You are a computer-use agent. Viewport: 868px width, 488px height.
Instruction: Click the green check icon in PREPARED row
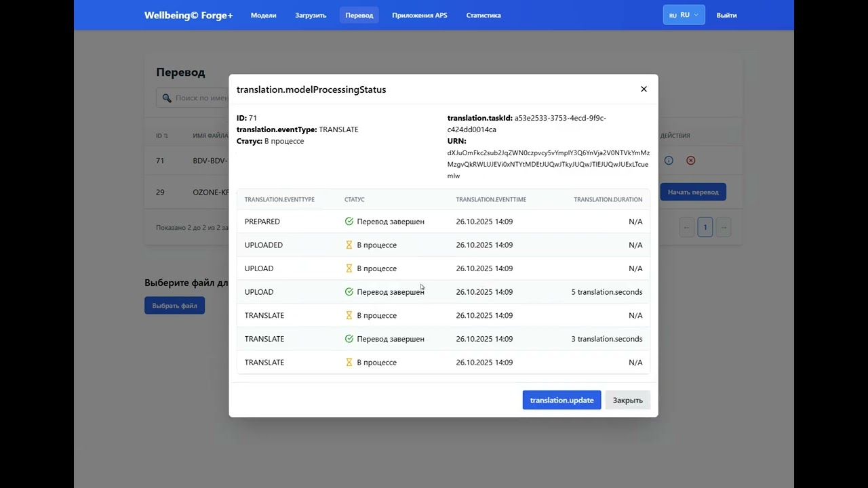pos(349,222)
